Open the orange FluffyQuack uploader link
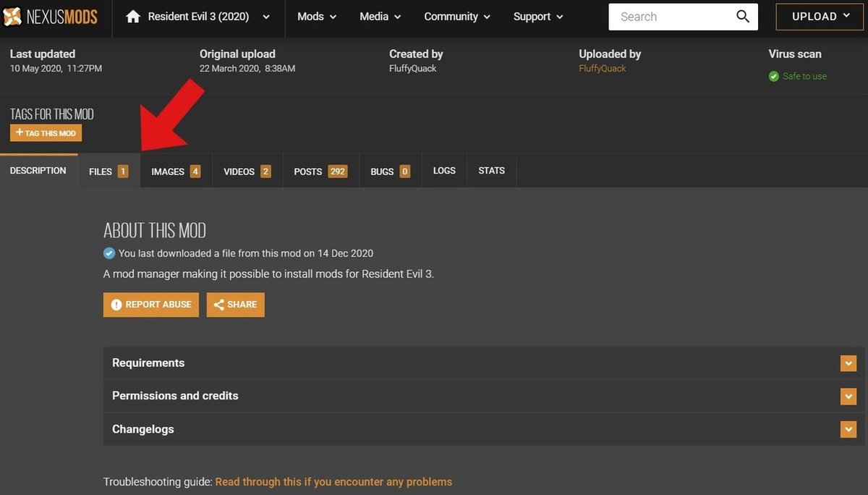Image resolution: width=868 pixels, height=495 pixels. [x=603, y=69]
